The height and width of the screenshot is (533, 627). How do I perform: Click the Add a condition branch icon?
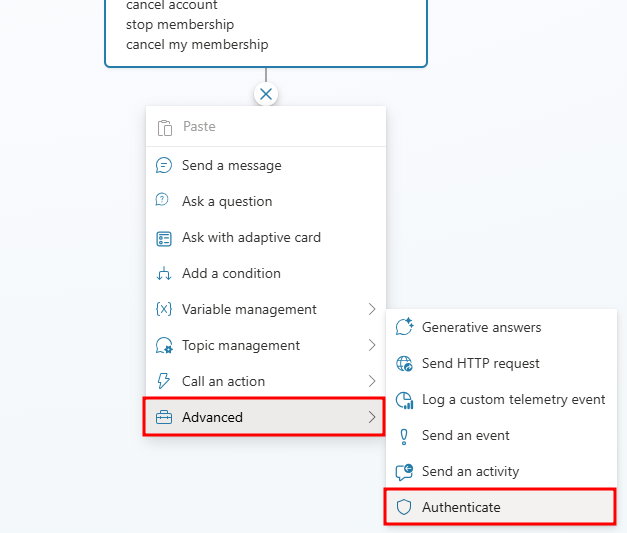click(x=164, y=273)
